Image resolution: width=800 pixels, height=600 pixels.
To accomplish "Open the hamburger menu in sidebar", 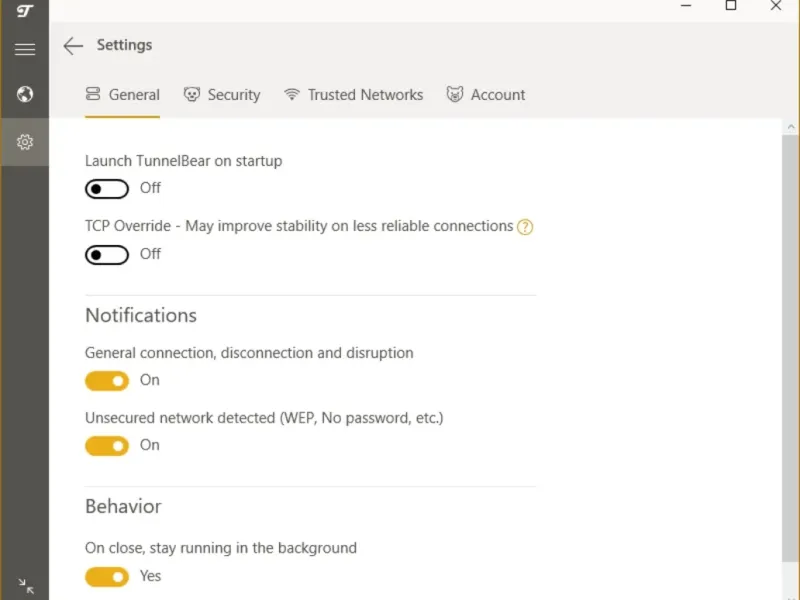I will pyautogui.click(x=24, y=49).
